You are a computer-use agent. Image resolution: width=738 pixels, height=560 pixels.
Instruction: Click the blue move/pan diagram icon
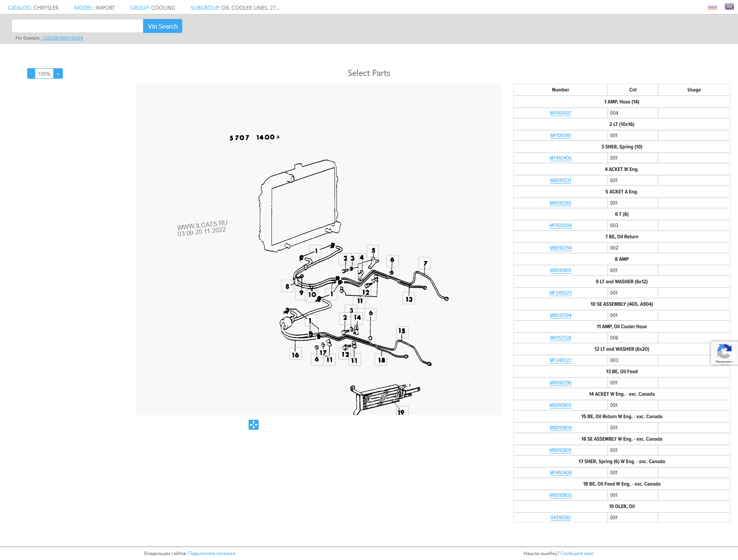pyautogui.click(x=254, y=425)
